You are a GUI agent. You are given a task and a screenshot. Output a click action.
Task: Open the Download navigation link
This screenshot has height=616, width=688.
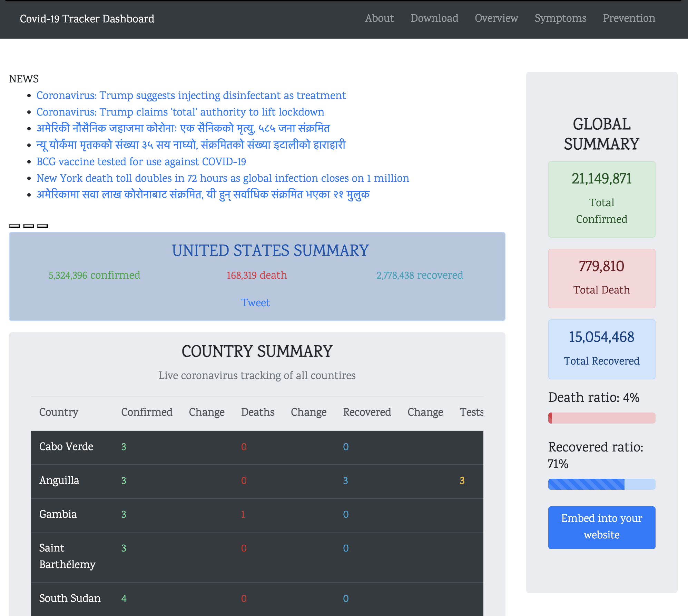[434, 18]
